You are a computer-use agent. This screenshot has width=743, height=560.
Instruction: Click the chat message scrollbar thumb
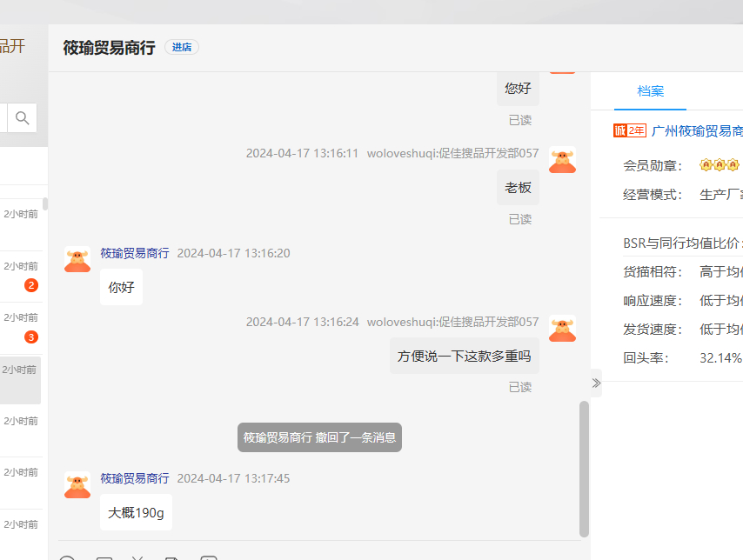point(584,468)
